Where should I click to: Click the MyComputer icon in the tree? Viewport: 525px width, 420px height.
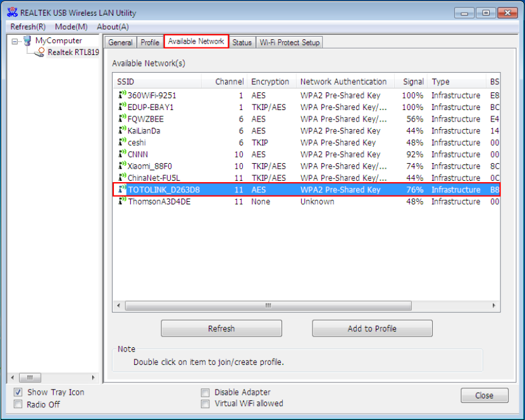coord(27,40)
